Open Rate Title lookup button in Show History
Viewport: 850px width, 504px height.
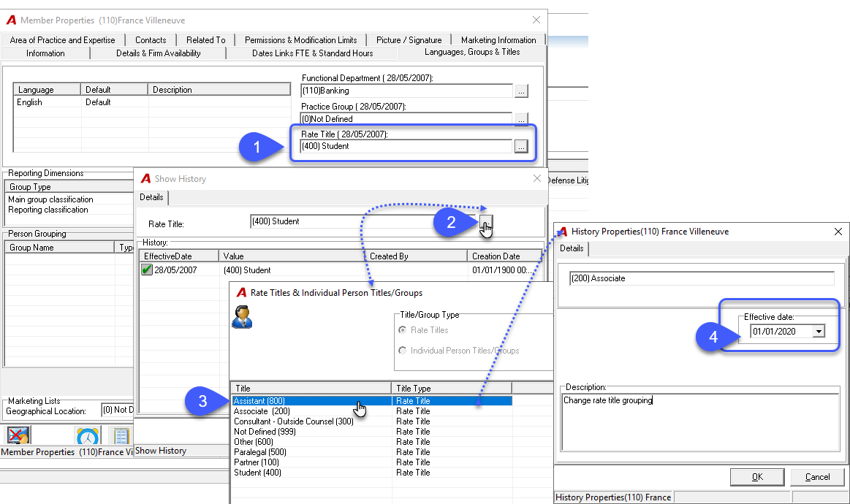click(x=486, y=221)
